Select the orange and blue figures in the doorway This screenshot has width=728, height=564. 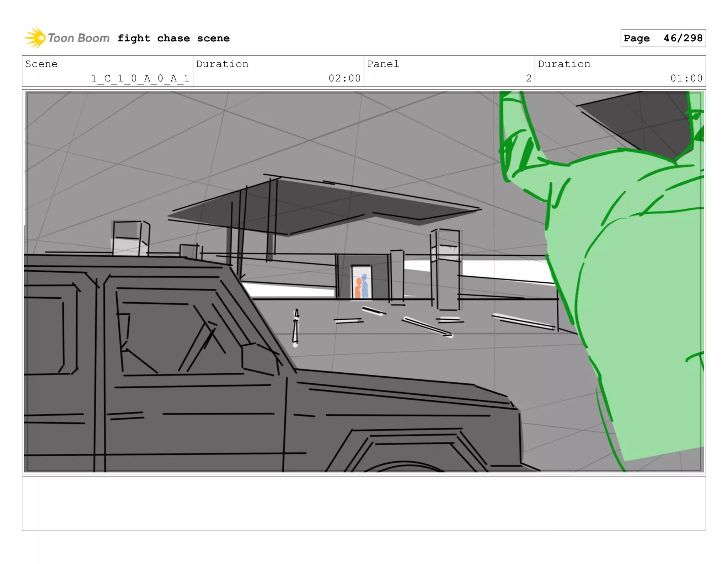click(x=362, y=286)
